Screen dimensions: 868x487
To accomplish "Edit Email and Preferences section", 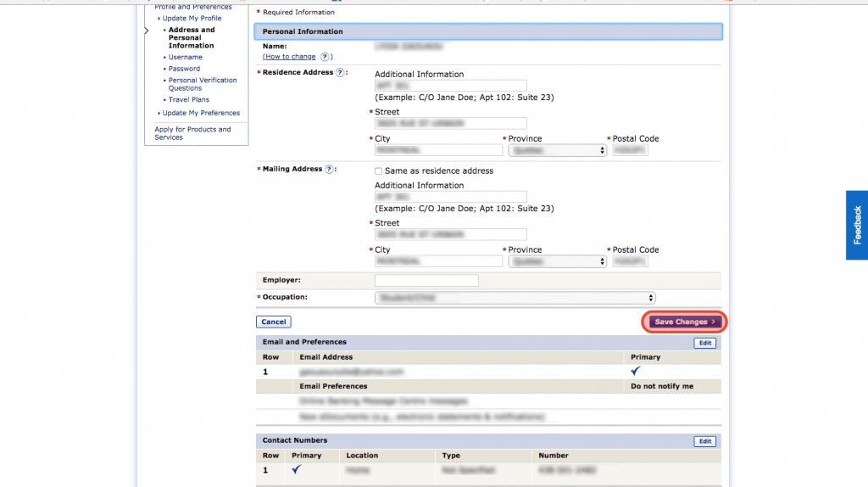I will 704,343.
